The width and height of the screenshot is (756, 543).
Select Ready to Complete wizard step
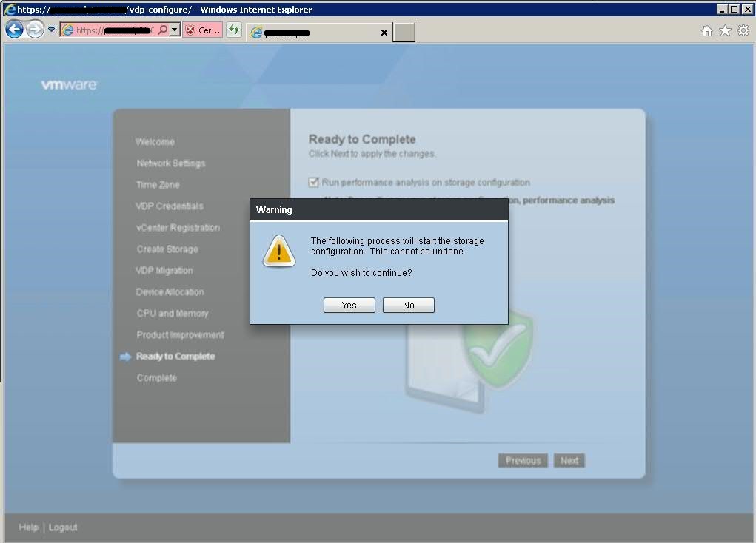pos(175,357)
